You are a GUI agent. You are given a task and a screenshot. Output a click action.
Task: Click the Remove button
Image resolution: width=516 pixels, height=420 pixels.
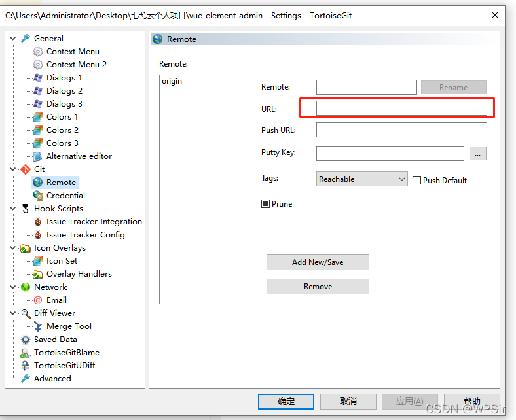pyautogui.click(x=318, y=287)
